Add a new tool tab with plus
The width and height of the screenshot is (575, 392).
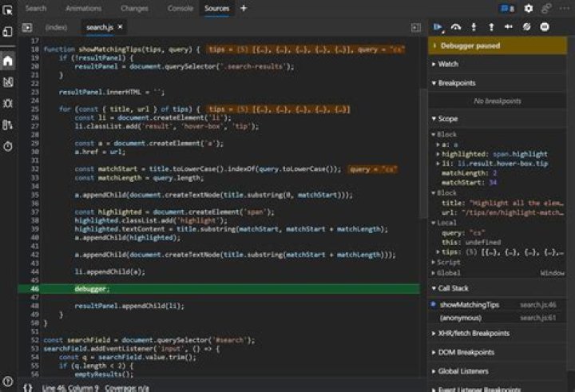coord(244,8)
